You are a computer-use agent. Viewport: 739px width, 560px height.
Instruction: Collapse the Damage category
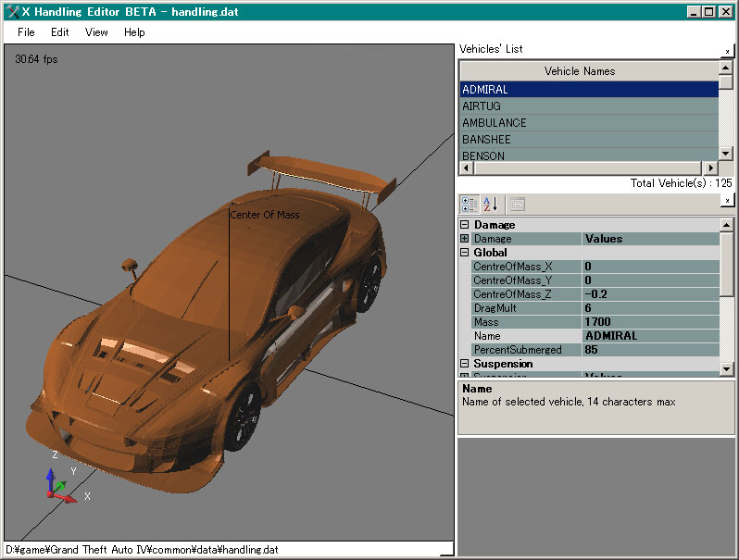point(465,225)
